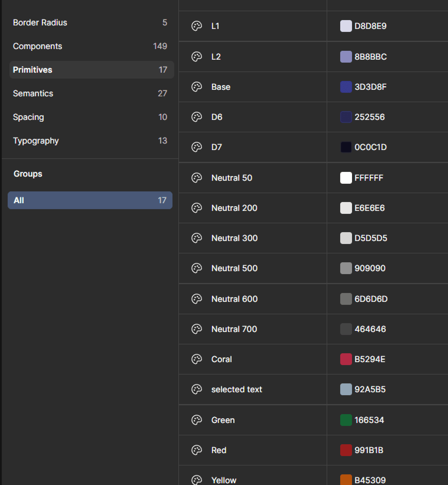Click the palette icon in D7 row

click(x=197, y=147)
